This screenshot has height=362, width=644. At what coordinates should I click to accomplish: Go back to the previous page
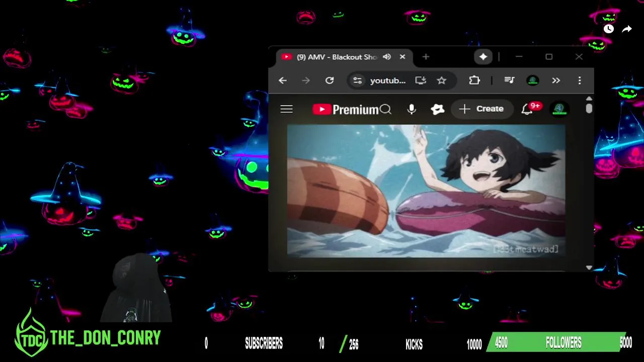[283, 80]
